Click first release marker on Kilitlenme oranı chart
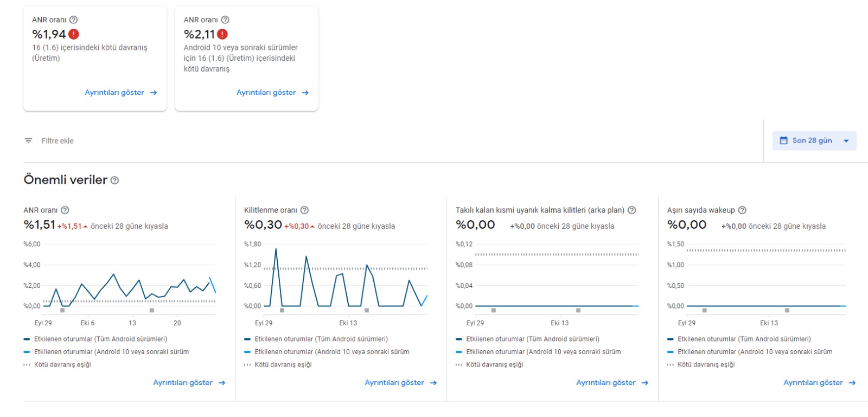The image size is (868, 417). [x=282, y=310]
